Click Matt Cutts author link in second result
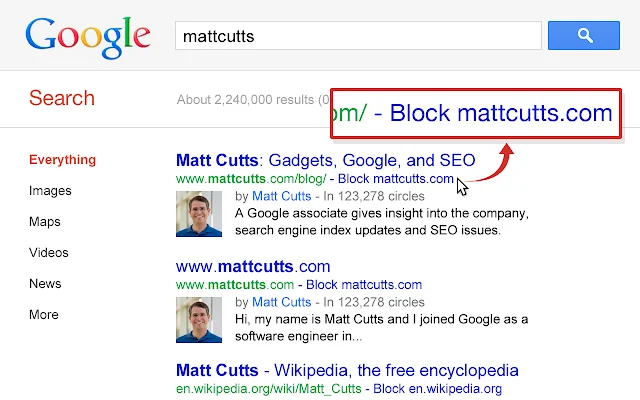This screenshot has width=640, height=400. coord(282,302)
